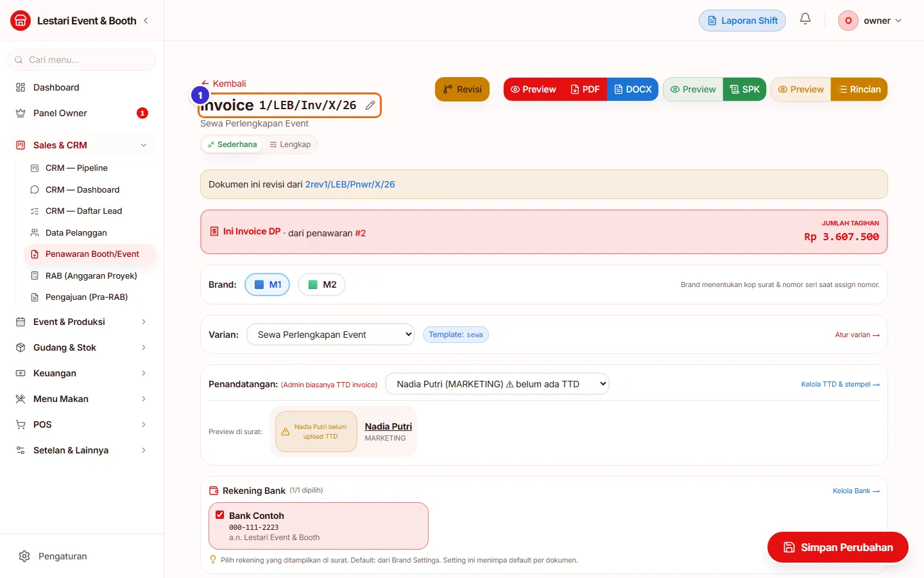Click the Menu Makan utensils icon

(21, 399)
